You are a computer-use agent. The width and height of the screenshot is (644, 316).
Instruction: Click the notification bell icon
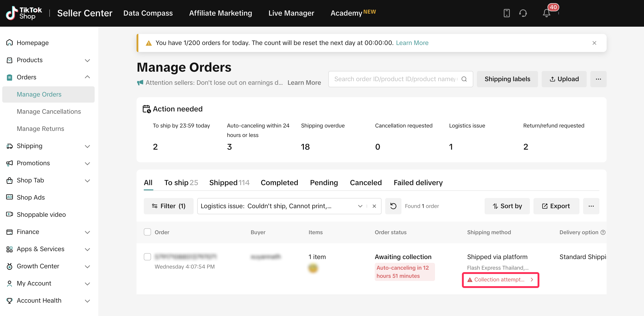click(x=546, y=13)
